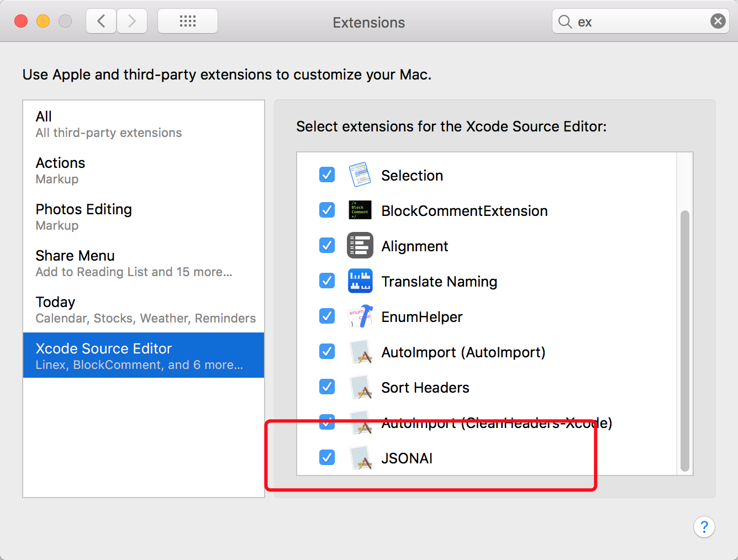
Task: Go forward with the right arrow
Action: point(132,22)
